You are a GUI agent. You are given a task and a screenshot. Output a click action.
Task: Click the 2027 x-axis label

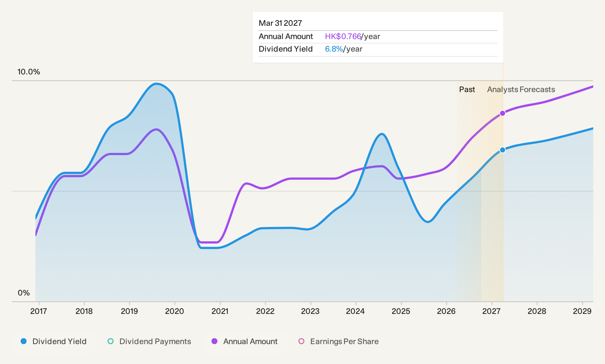coord(492,311)
